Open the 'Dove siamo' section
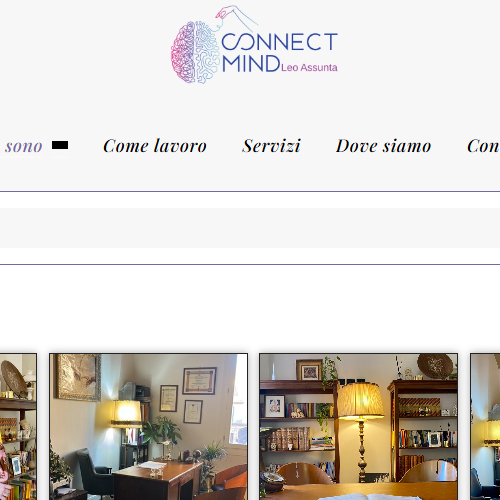500x500 pixels. coord(383,146)
